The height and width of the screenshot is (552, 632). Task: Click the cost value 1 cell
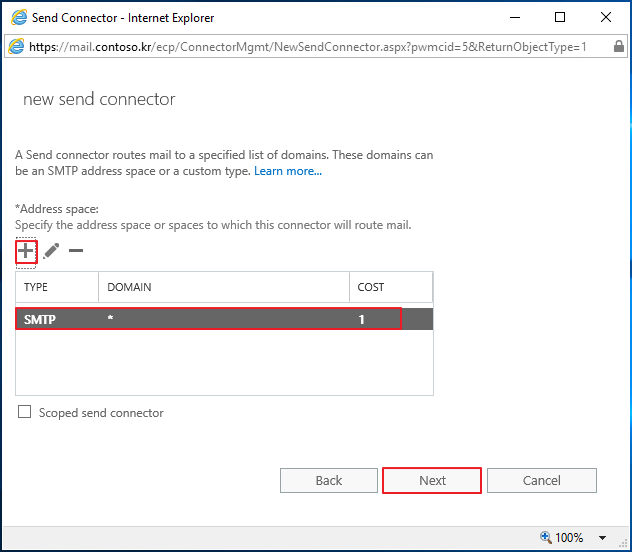[362, 320]
